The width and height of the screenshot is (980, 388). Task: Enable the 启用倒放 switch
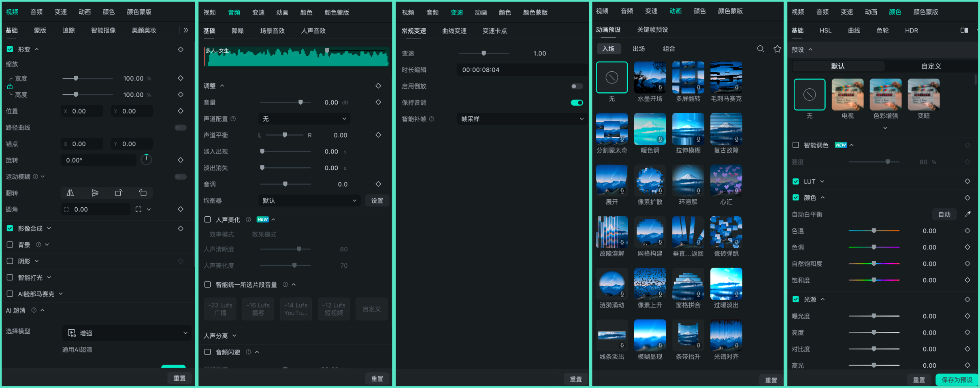577,86
